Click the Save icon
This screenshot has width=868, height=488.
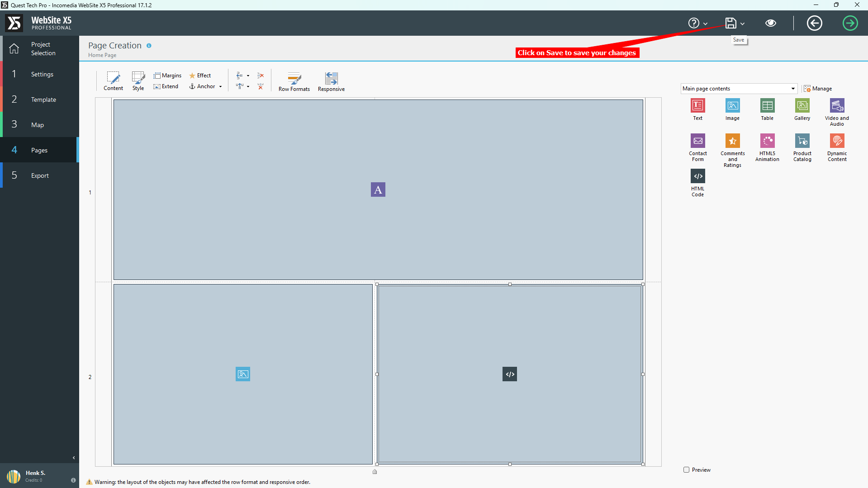(x=730, y=23)
